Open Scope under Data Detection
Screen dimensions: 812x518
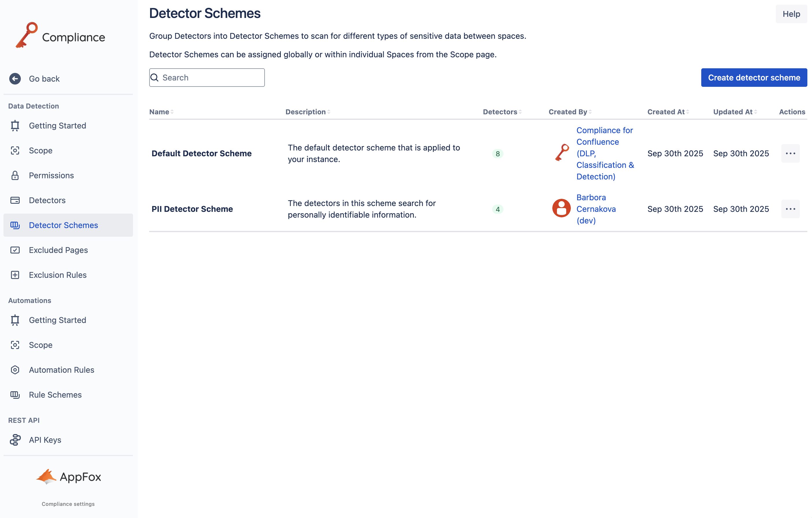click(40, 150)
